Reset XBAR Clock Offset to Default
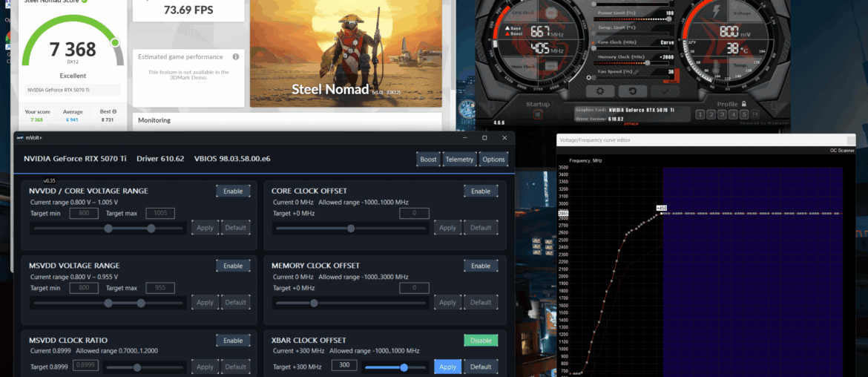The height and width of the screenshot is (377, 868). point(481,367)
